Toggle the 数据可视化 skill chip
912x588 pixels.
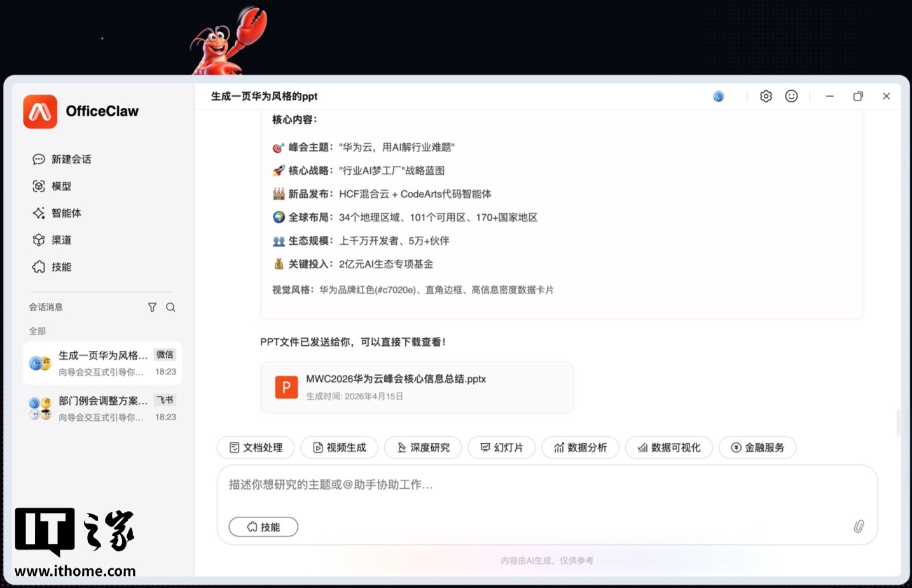668,448
